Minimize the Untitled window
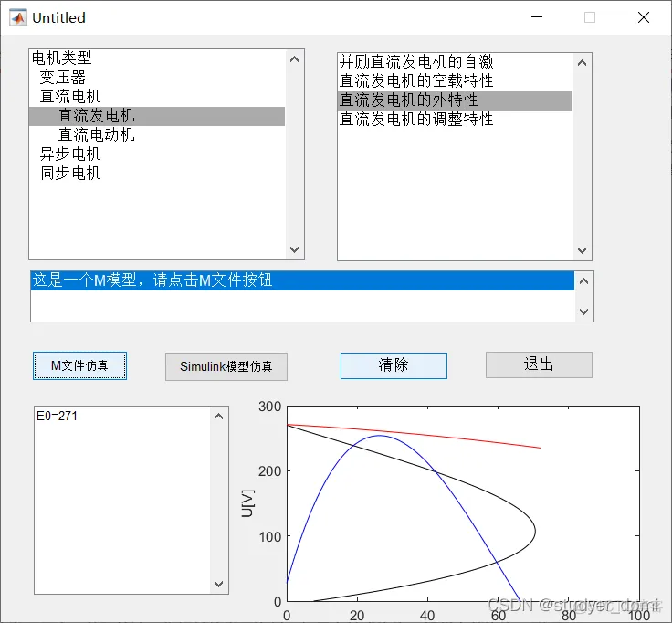 coord(537,17)
